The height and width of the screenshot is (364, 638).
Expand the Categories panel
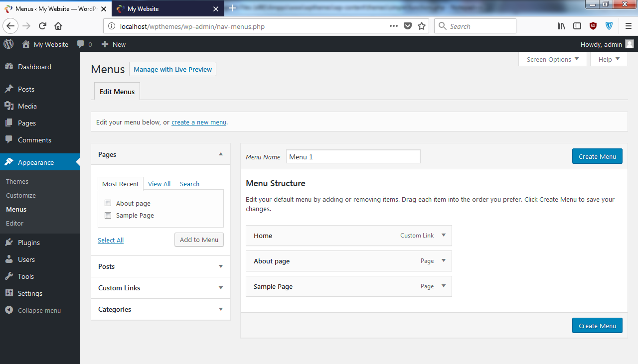160,309
